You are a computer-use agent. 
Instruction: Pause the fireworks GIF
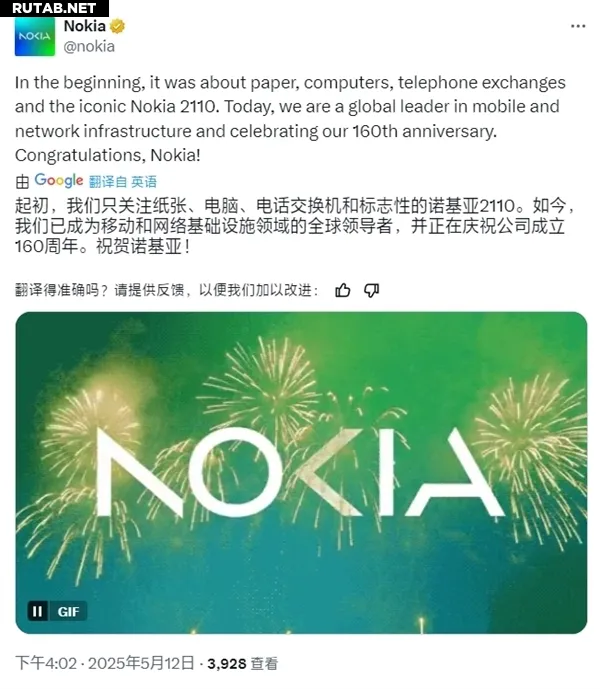pyautogui.click(x=37, y=611)
